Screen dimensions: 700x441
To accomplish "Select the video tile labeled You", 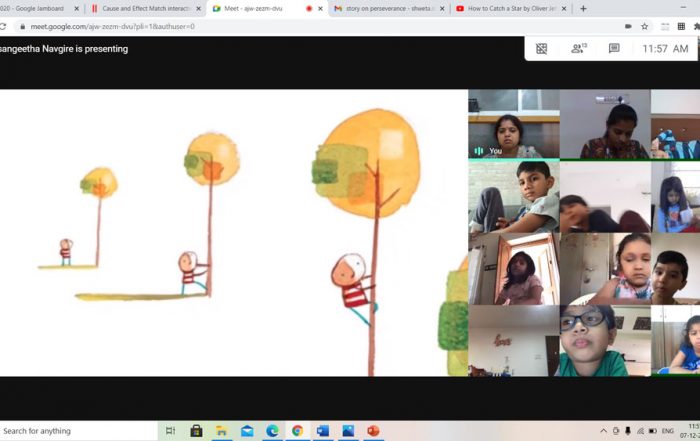I will 513,124.
